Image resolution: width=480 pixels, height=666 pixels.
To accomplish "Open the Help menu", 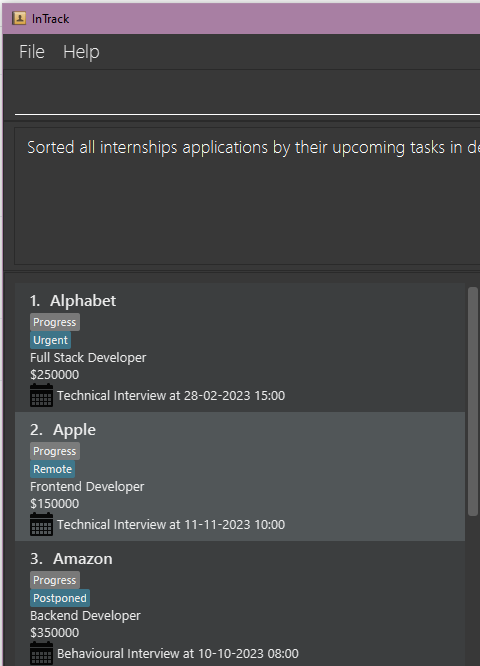I will click(x=81, y=52).
